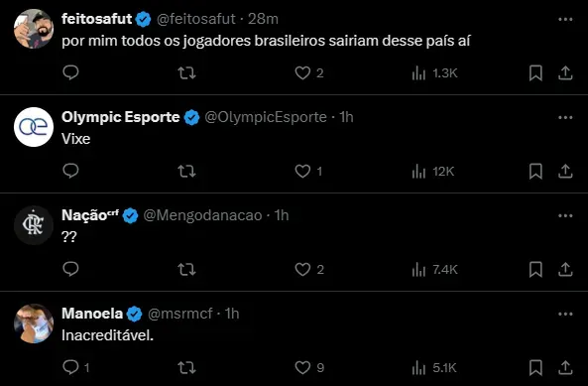Open more options on Nação crf tweet
Screen dimensions: 588x386
click(565, 215)
